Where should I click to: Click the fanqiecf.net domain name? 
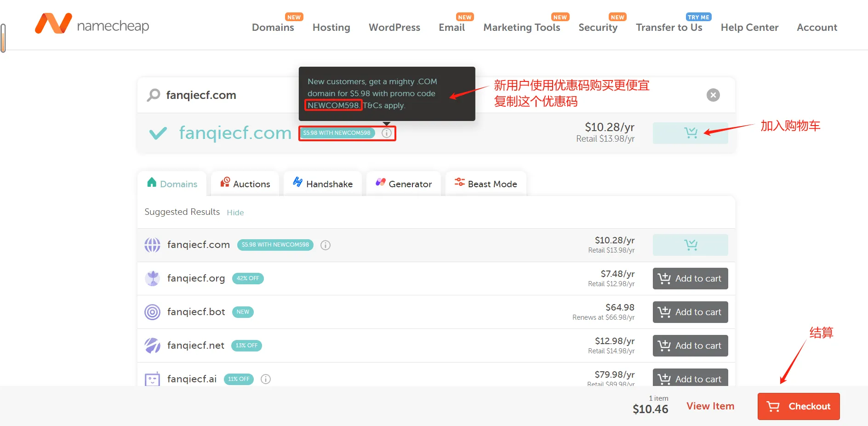pyautogui.click(x=196, y=345)
